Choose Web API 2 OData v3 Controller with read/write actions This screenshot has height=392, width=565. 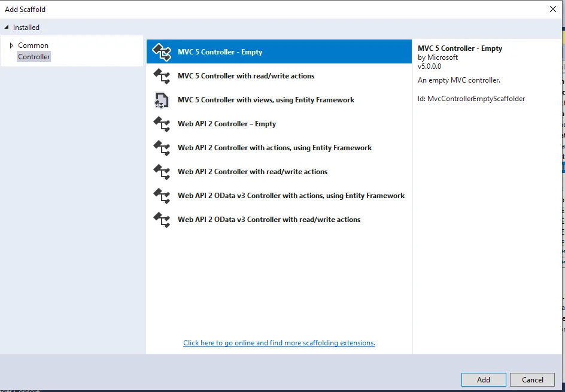[x=269, y=220]
